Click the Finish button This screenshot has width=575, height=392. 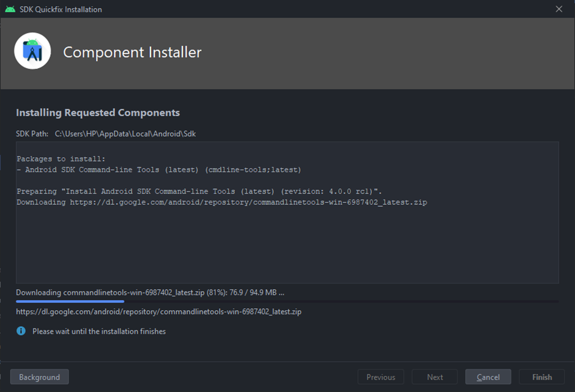(x=542, y=377)
